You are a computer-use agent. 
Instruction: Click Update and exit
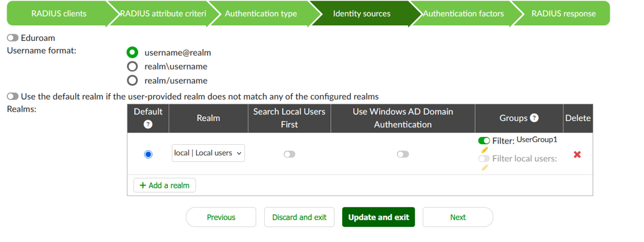[x=378, y=217]
